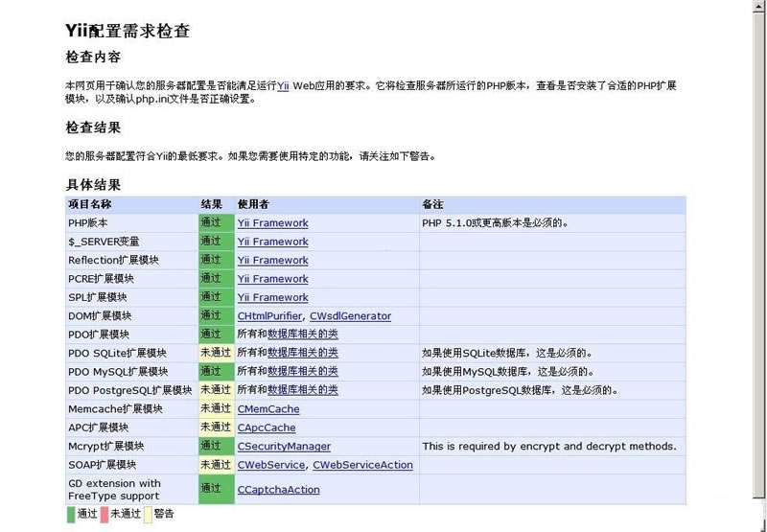The height and width of the screenshot is (532, 767).
Task: Open Yii Framework link in PCRE扩展模块 row
Action: [273, 279]
